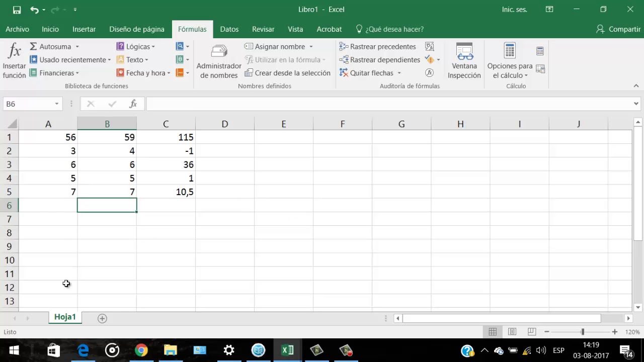644x362 pixels.
Task: Switch to the Revisar tab
Action: point(263,29)
